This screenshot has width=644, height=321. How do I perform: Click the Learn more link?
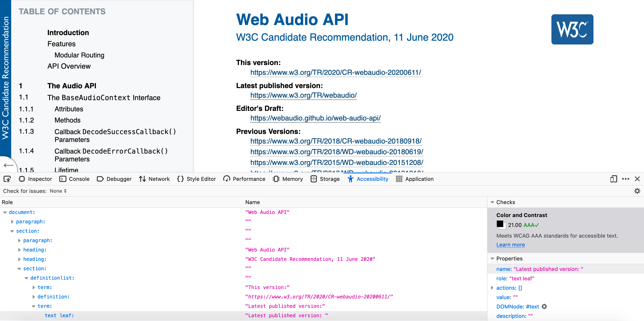pos(510,245)
